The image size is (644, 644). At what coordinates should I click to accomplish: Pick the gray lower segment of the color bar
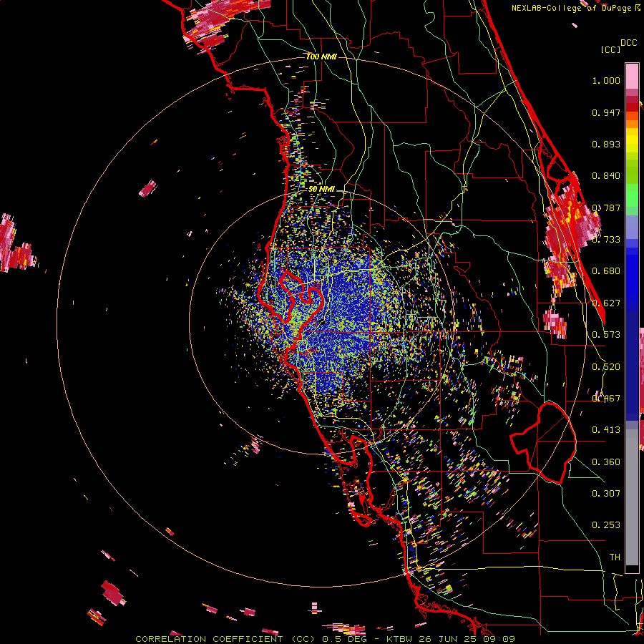[x=632, y=501]
